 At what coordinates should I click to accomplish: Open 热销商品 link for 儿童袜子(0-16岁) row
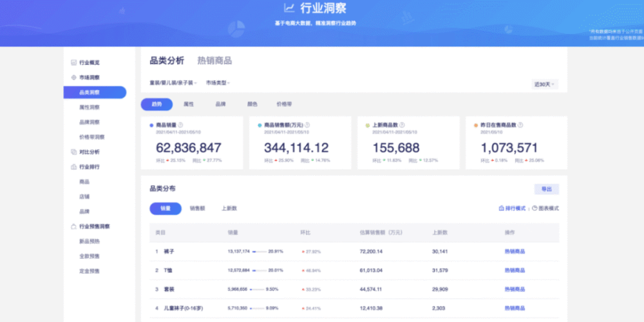tap(515, 308)
